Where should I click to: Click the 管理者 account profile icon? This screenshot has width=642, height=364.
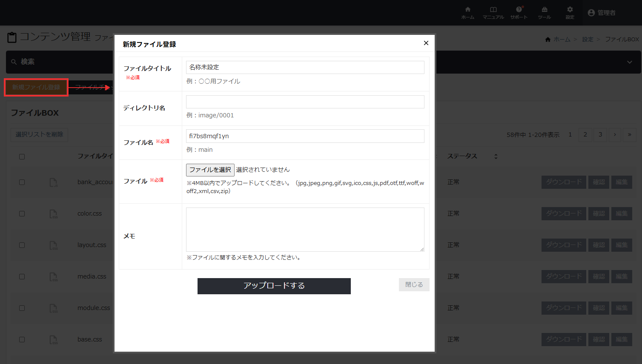coord(591,12)
